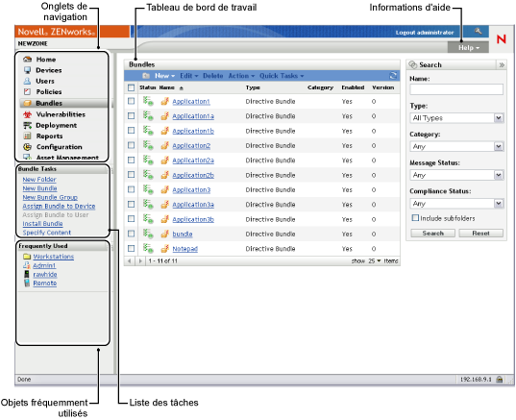Click the folder-up icon beside New
The image size is (516, 420).
(x=146, y=76)
